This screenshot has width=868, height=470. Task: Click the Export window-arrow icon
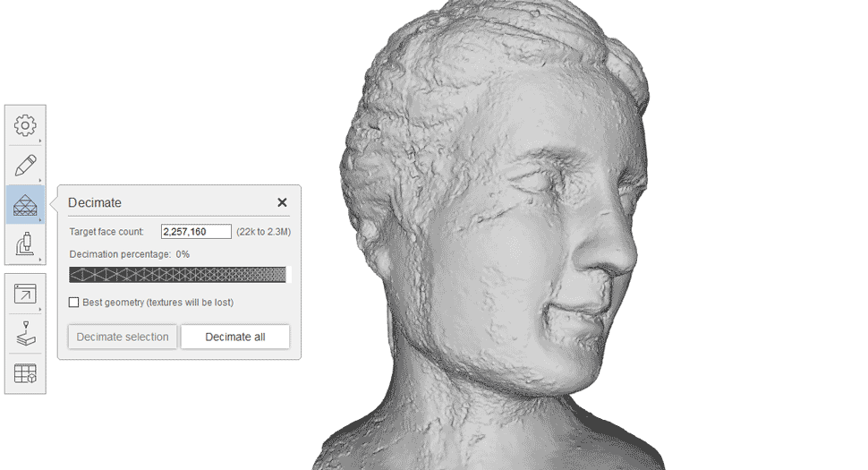pos(25,295)
